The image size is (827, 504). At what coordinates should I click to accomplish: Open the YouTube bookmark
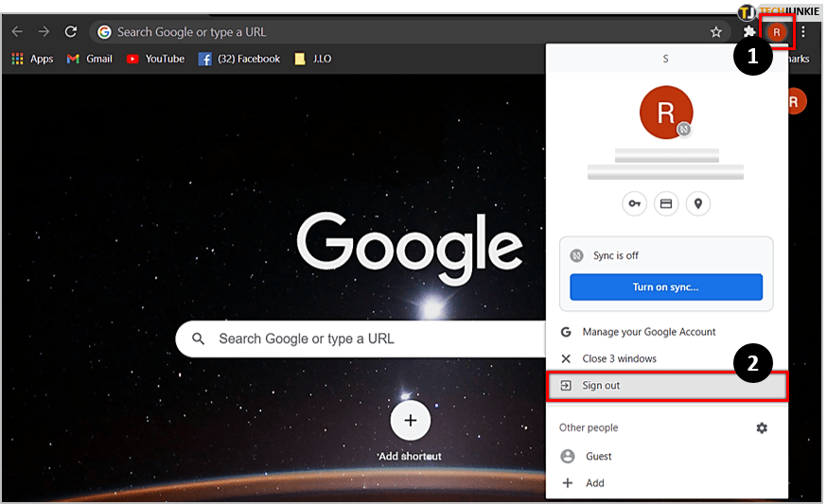click(x=155, y=59)
